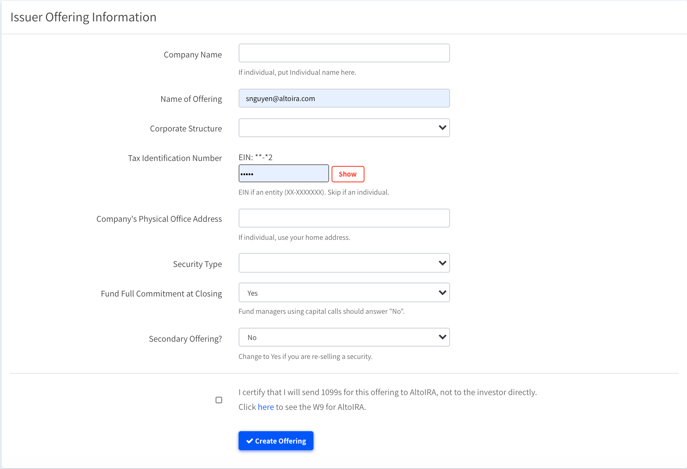
Task: Expand the Security Type dropdown
Action: pos(344,263)
